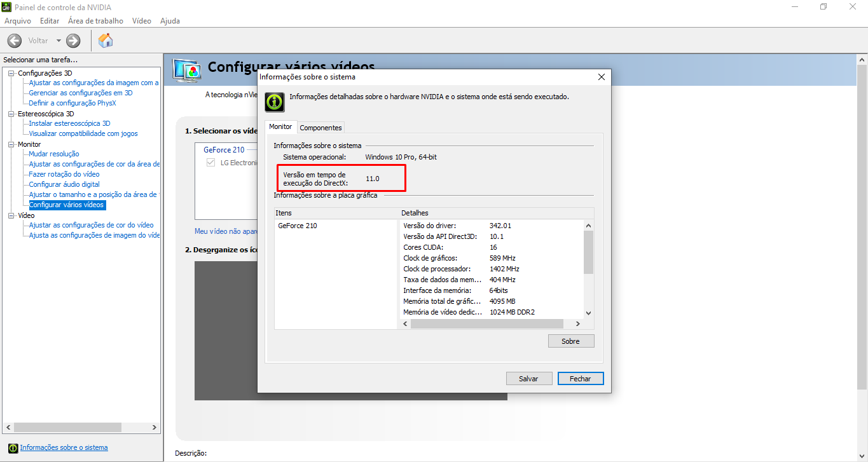Click the main panel scroll up arrow
868x462 pixels.
coord(862,59)
